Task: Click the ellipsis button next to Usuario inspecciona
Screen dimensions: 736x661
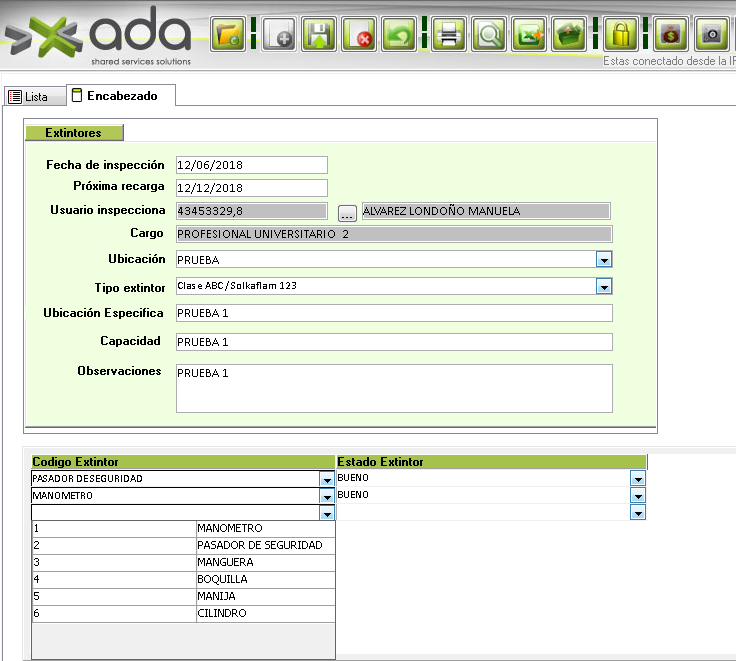Action: pos(347,212)
